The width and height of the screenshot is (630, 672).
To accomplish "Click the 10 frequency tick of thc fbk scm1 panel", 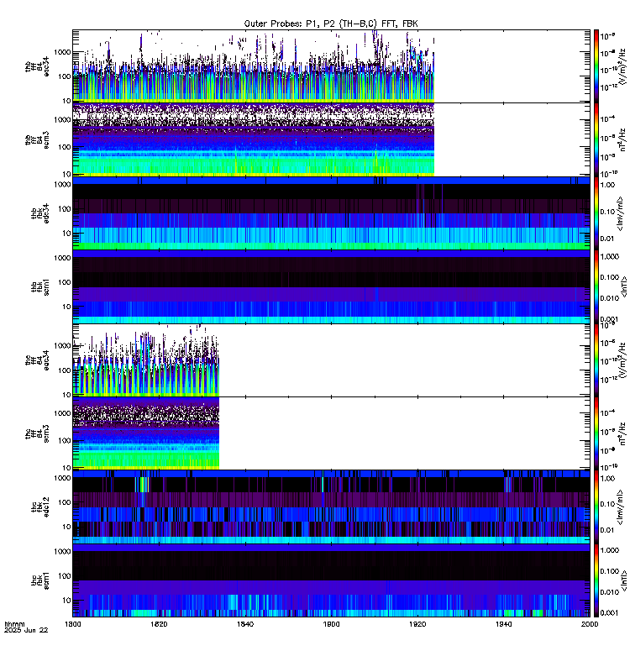I will click(x=67, y=601).
